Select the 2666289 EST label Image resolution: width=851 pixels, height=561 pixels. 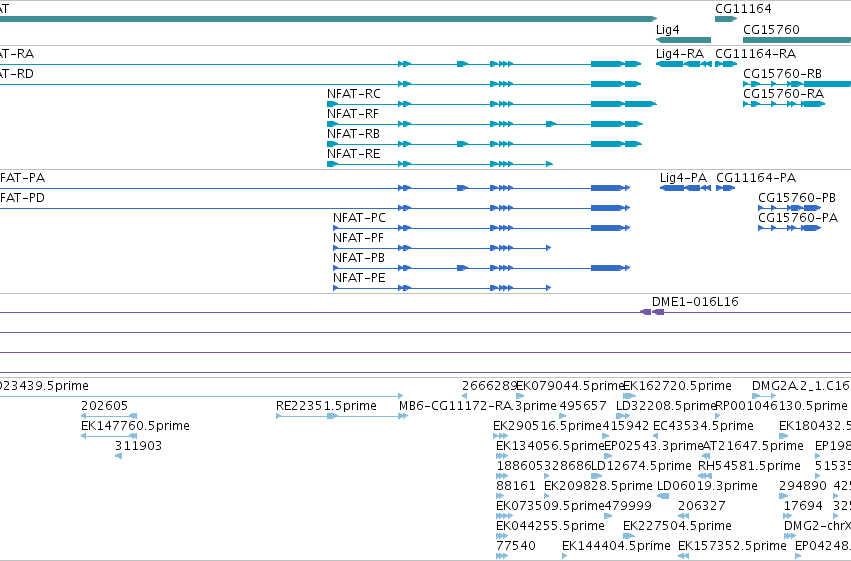(x=489, y=386)
